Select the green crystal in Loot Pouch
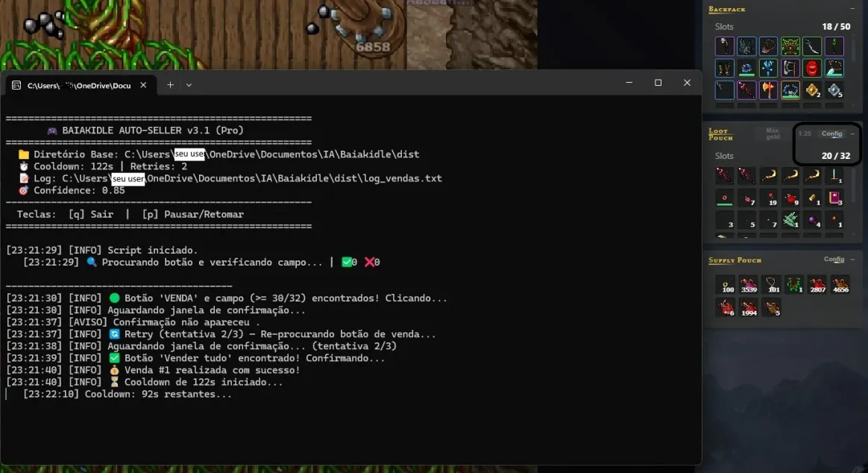Viewport: 868px width, 473px height. (x=790, y=220)
